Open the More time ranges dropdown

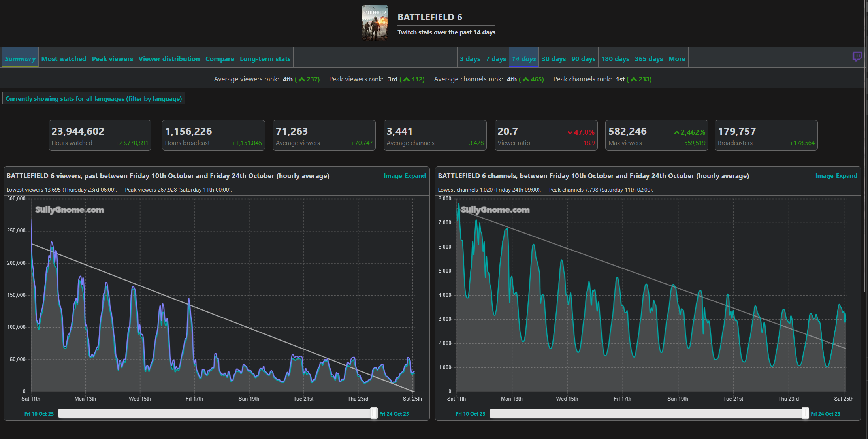(x=677, y=59)
